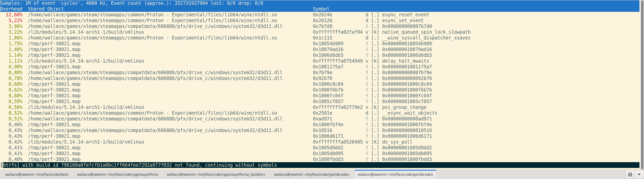
Task: Click the 0,56% overhead value
Action: click(x=16, y=107)
